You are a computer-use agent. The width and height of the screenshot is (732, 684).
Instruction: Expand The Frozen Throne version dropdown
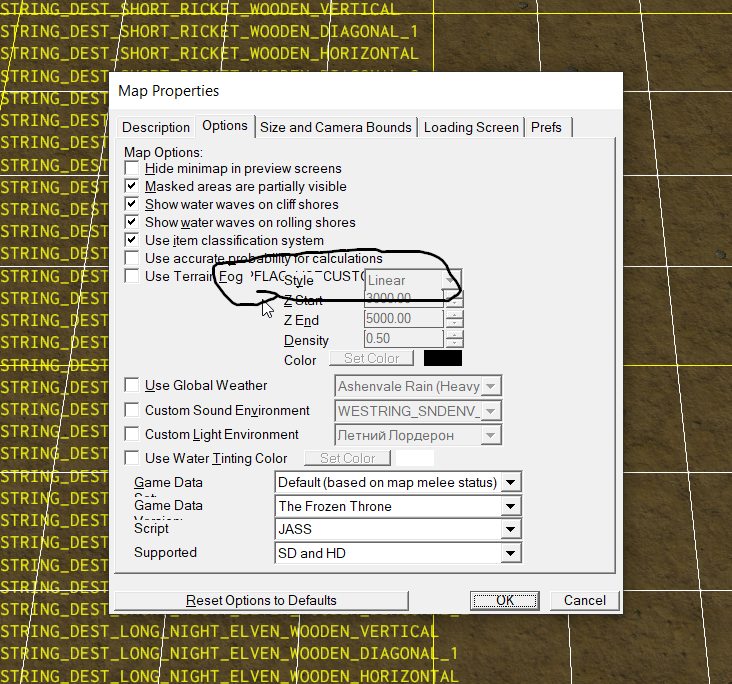tap(398, 506)
